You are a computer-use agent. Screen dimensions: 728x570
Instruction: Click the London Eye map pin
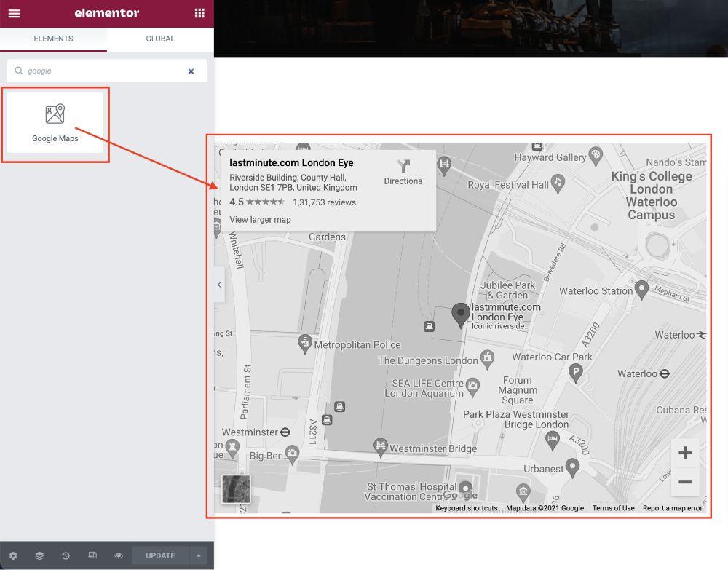461,315
